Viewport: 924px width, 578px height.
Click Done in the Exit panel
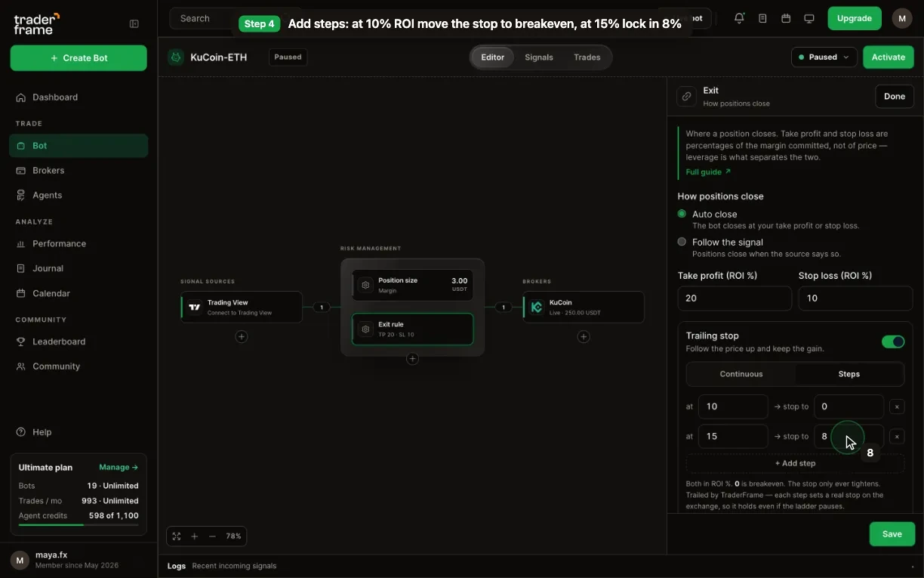click(x=895, y=96)
